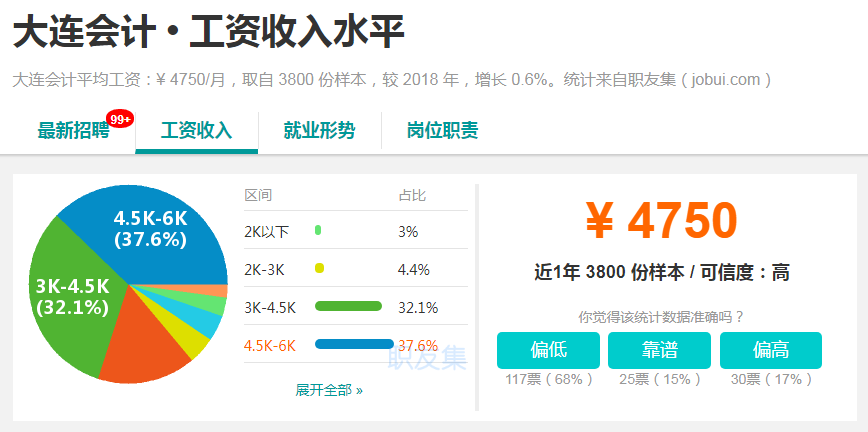
Task: Vote 偏低 on data accuracy
Action: pyautogui.click(x=549, y=350)
